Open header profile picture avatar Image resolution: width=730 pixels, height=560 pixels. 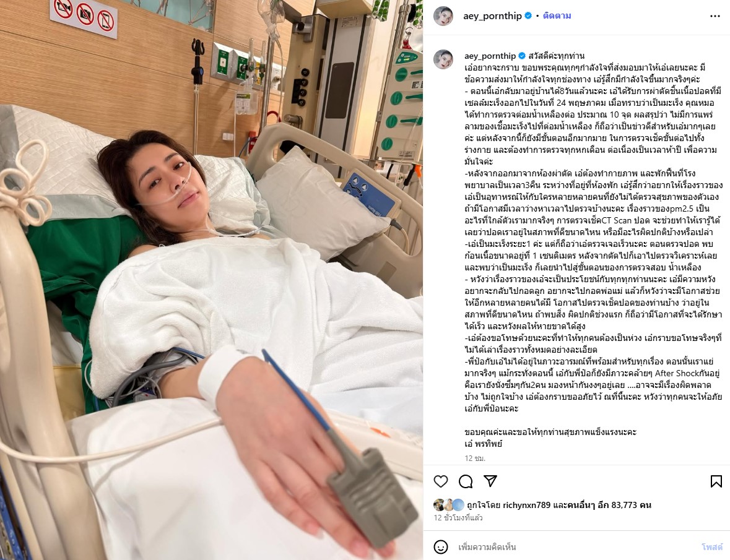443,16
